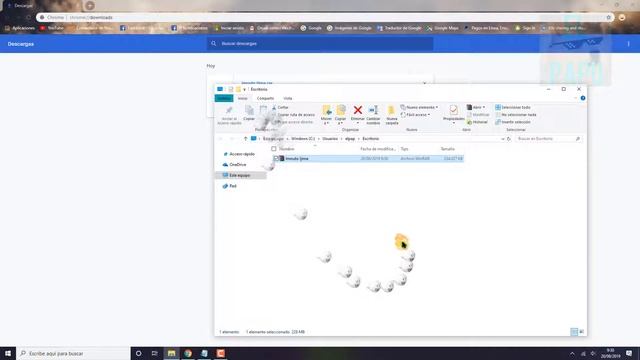Viewport: 640px width, 360px height.
Task: Click the taskbar search box Escribe aquí para buscar
Action: pos(73,353)
